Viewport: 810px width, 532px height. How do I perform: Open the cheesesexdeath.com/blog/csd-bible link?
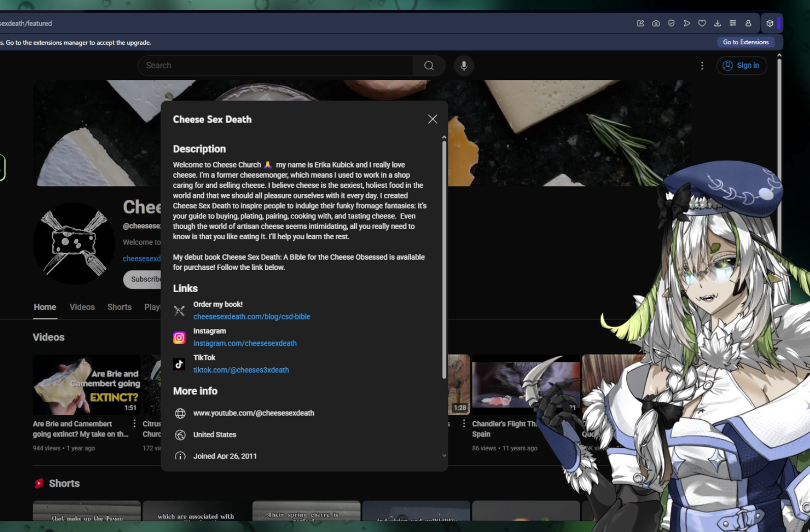coord(252,316)
